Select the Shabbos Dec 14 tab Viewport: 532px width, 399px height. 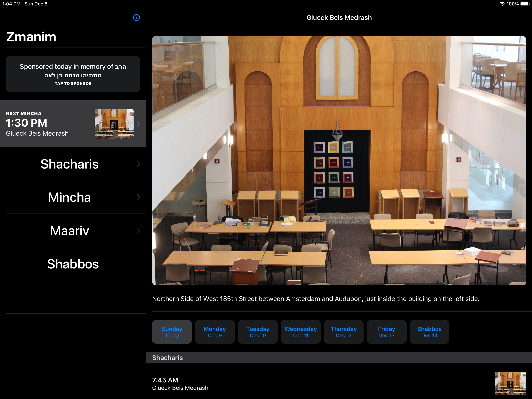pyautogui.click(x=430, y=332)
